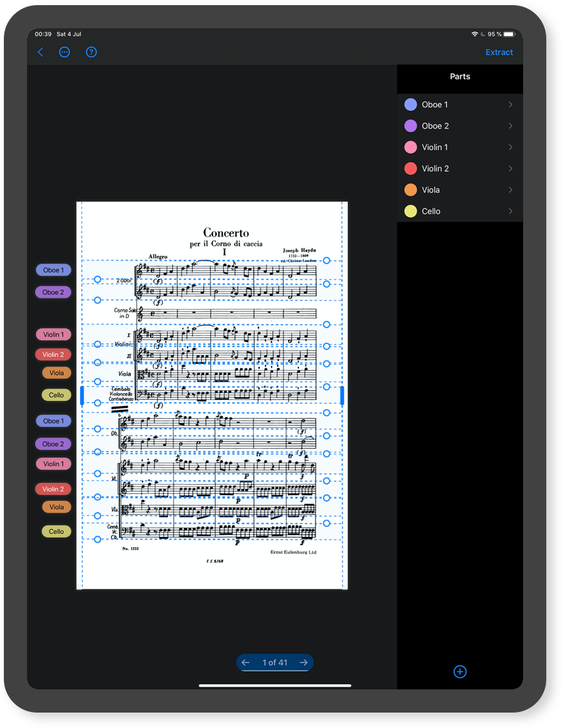Add a new part with plus icon
The height and width of the screenshot is (728, 563).
(460, 671)
